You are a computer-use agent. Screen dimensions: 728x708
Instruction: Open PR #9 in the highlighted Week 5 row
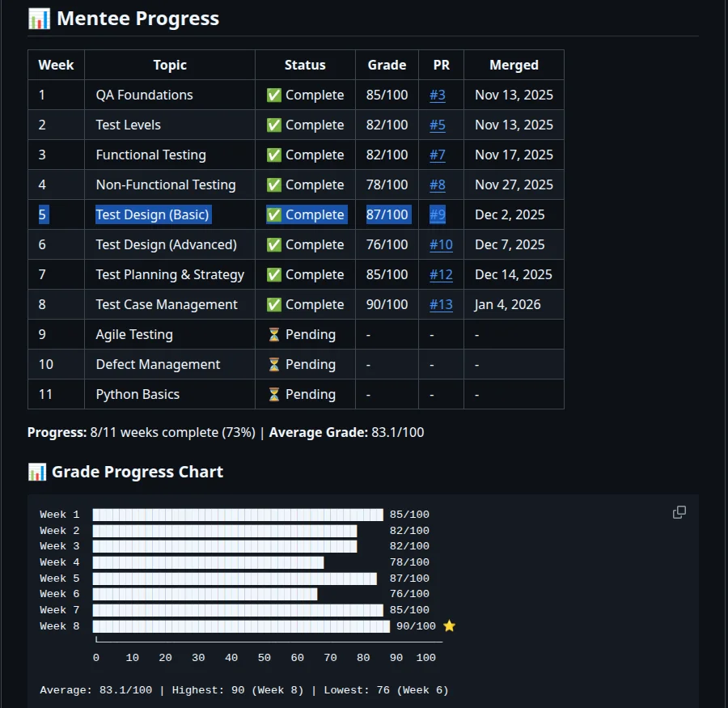438,214
